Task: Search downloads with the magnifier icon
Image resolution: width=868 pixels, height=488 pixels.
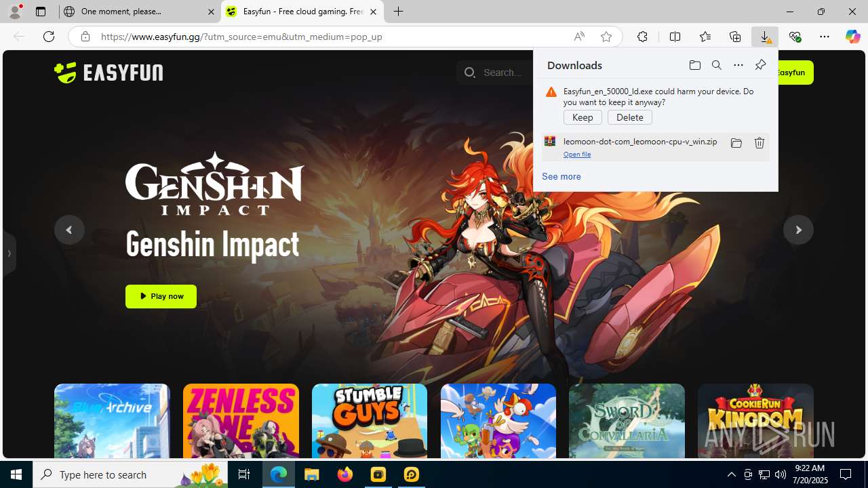Action: [x=716, y=65]
